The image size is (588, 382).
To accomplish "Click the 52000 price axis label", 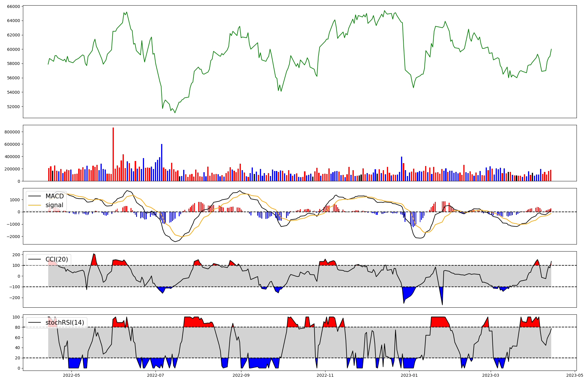I will tap(13, 107).
